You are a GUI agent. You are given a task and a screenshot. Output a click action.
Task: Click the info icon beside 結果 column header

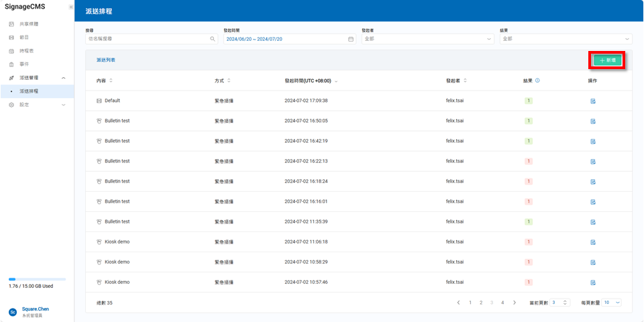(538, 80)
